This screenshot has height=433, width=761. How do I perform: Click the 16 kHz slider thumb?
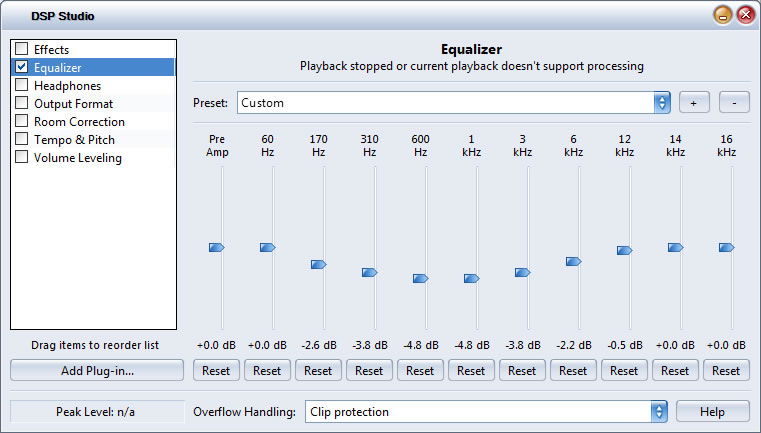click(726, 247)
